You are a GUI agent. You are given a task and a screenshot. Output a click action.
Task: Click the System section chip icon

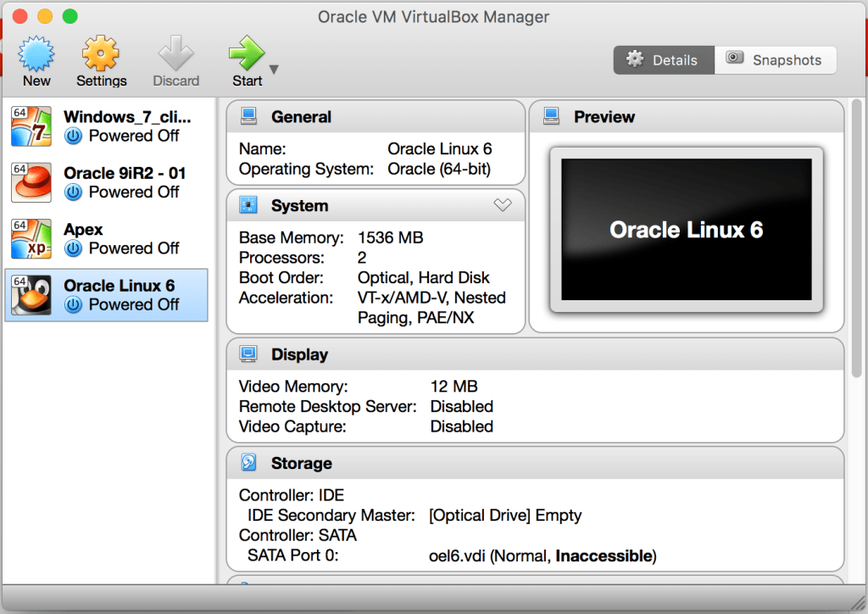pos(248,205)
